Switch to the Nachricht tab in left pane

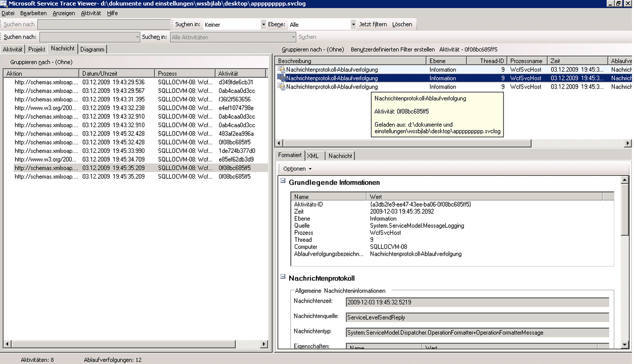[63, 49]
